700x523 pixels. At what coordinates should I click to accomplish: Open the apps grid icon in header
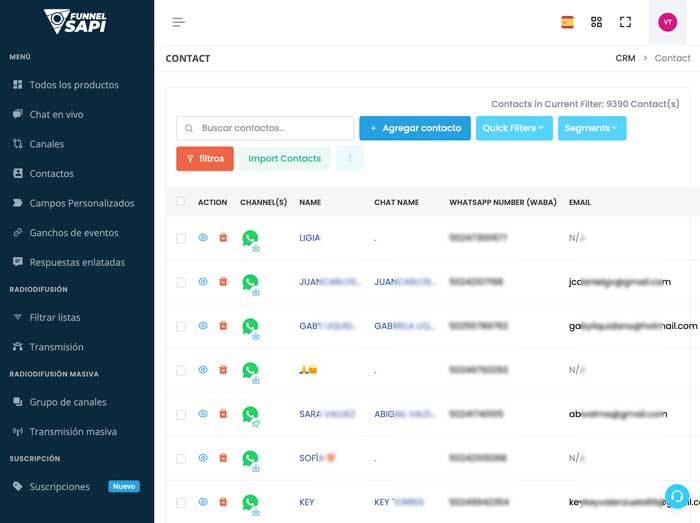pos(597,22)
